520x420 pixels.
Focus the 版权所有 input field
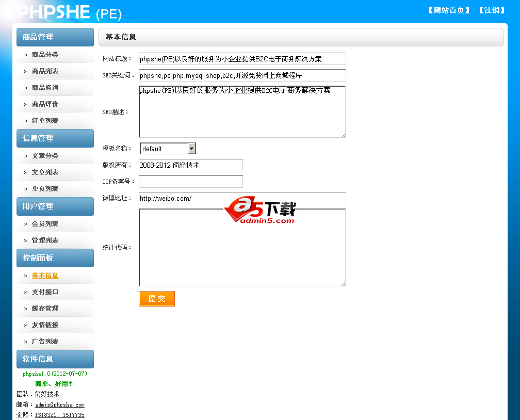[x=191, y=165]
